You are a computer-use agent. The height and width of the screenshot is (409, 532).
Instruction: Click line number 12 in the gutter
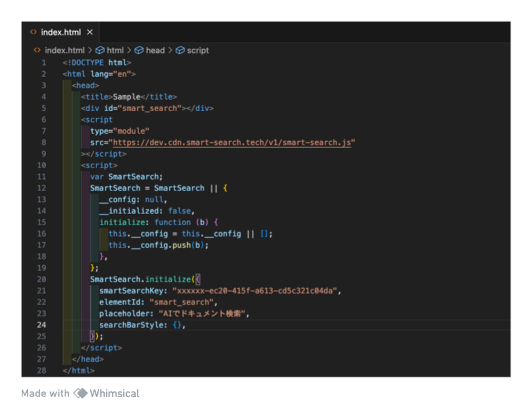click(42, 188)
